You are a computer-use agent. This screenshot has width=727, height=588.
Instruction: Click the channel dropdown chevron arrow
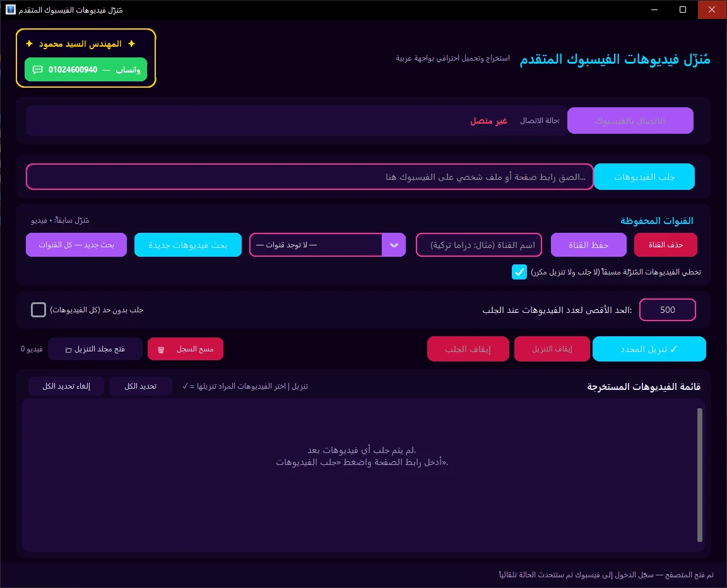coord(394,245)
